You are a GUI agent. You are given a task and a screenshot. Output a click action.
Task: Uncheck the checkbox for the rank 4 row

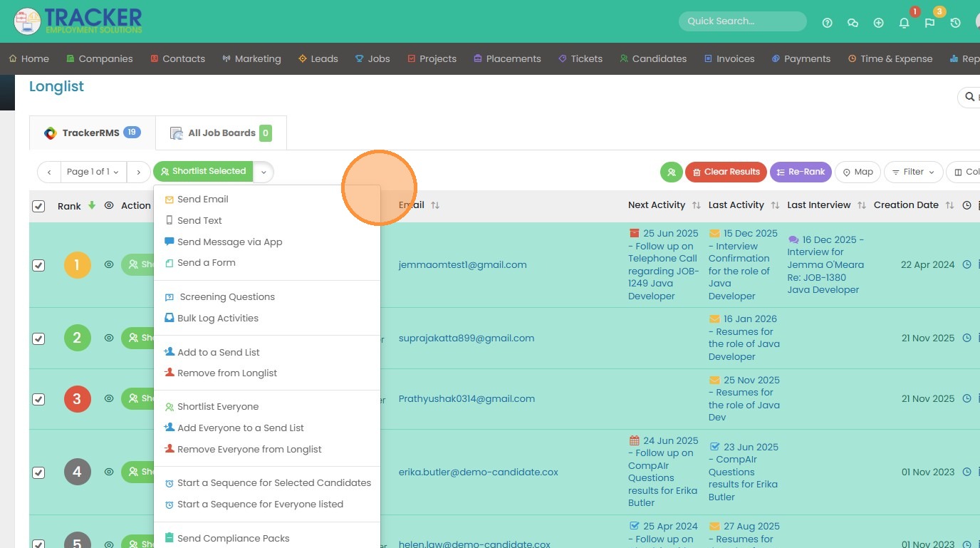click(38, 472)
